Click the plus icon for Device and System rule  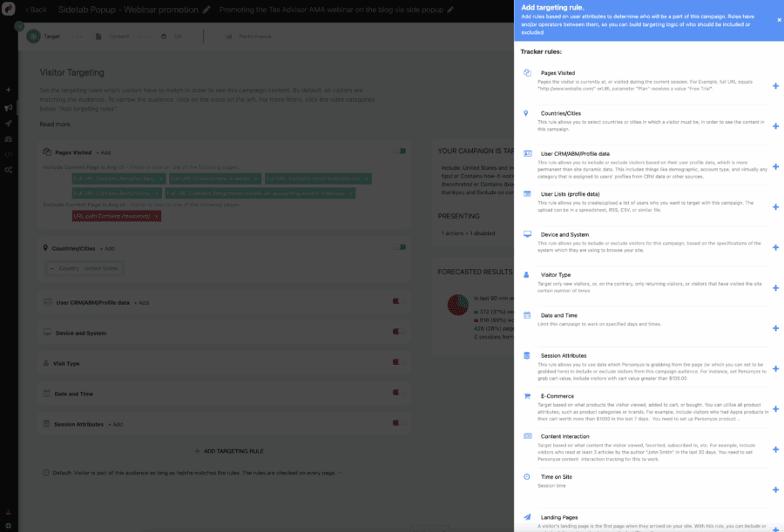click(774, 247)
